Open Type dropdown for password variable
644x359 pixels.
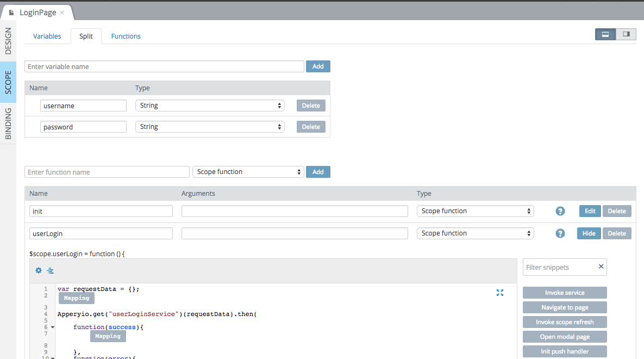pyautogui.click(x=210, y=127)
